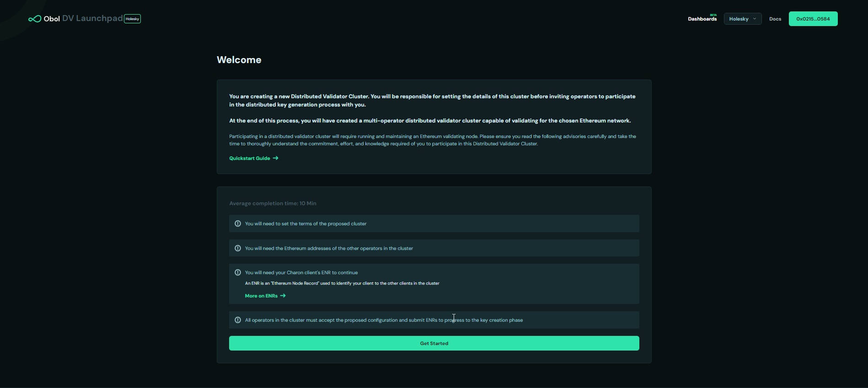Open the Docs navigation link
The height and width of the screenshot is (388, 868).
(775, 19)
